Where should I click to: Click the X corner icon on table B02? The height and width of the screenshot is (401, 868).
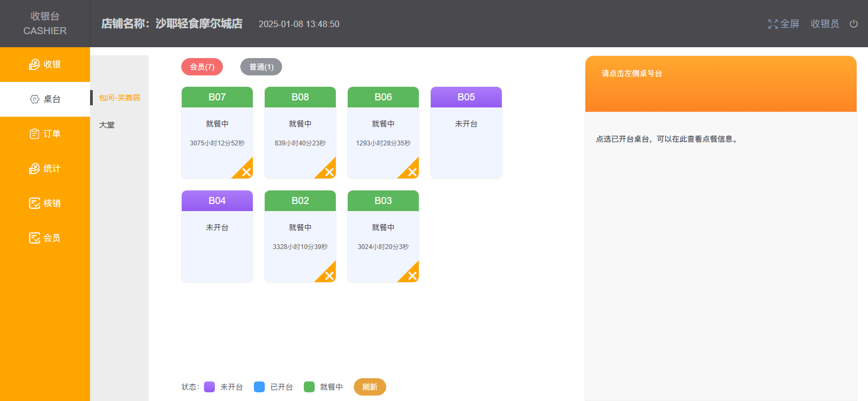click(x=329, y=276)
